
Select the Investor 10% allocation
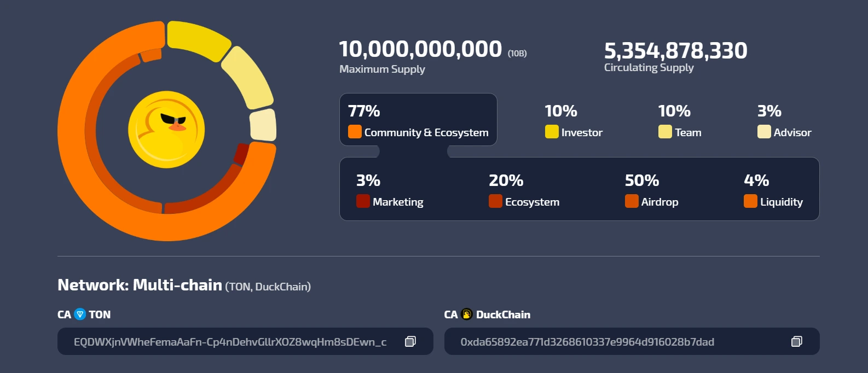click(x=574, y=121)
